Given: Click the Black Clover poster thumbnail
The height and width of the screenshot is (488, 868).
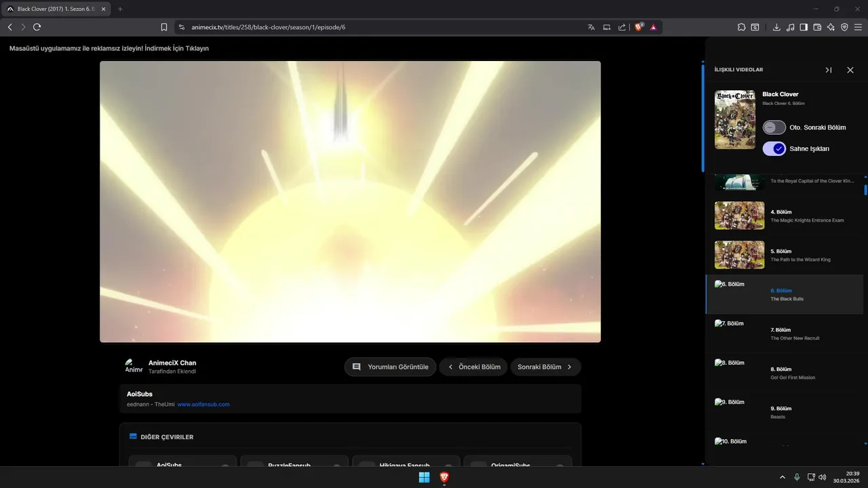Looking at the screenshot, I should [735, 120].
